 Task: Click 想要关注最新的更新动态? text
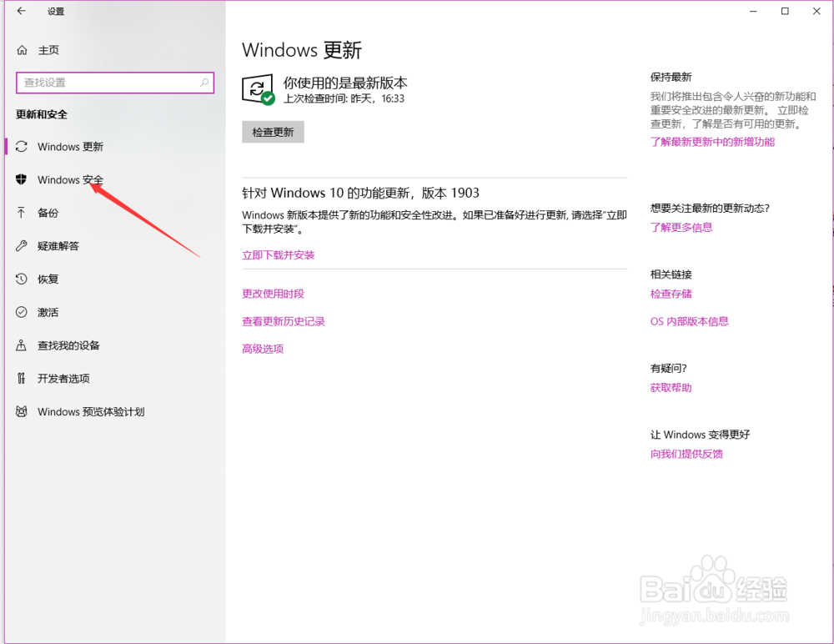point(710,208)
